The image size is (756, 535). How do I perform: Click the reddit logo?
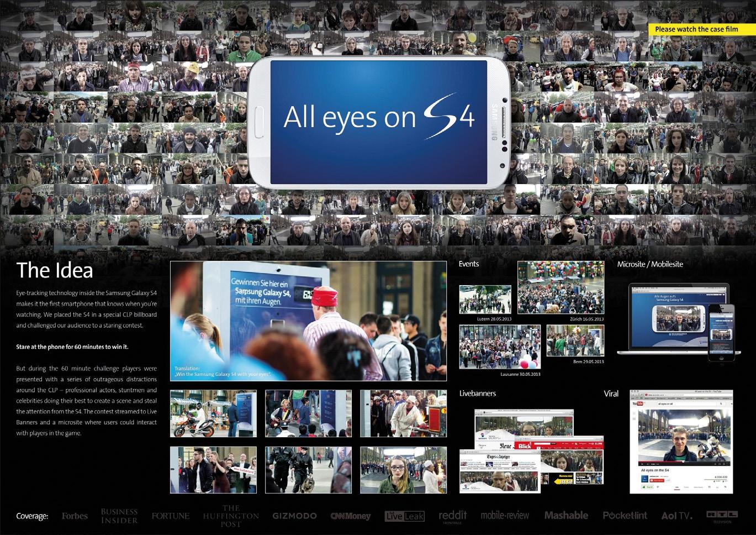pos(453,516)
